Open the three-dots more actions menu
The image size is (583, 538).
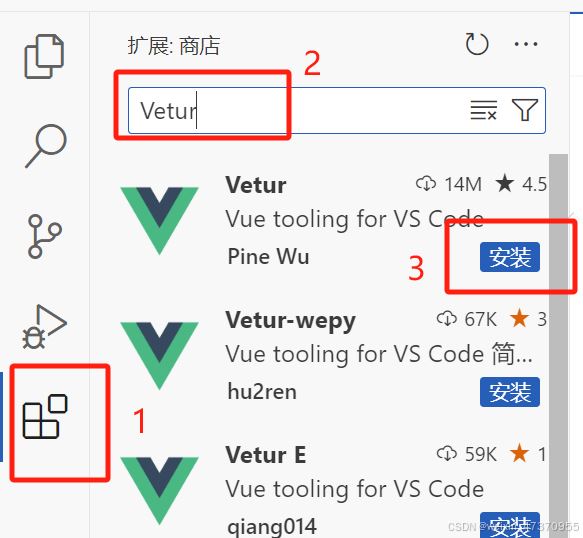tap(526, 44)
